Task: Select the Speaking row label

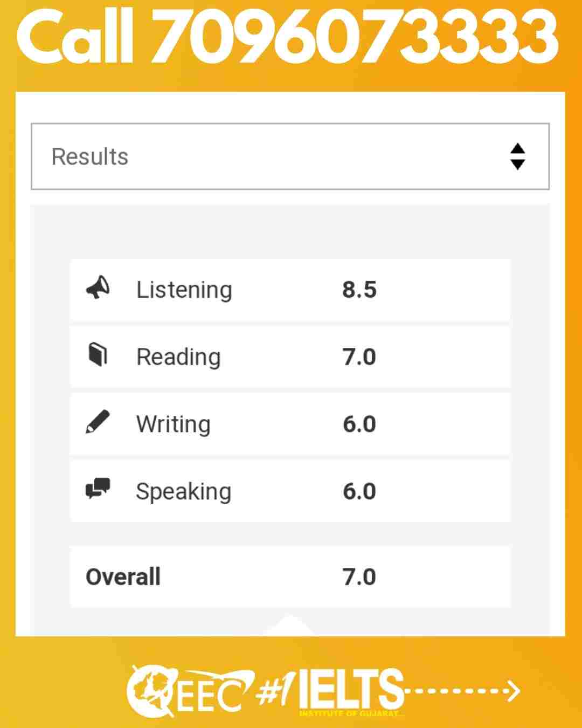Action: click(184, 492)
